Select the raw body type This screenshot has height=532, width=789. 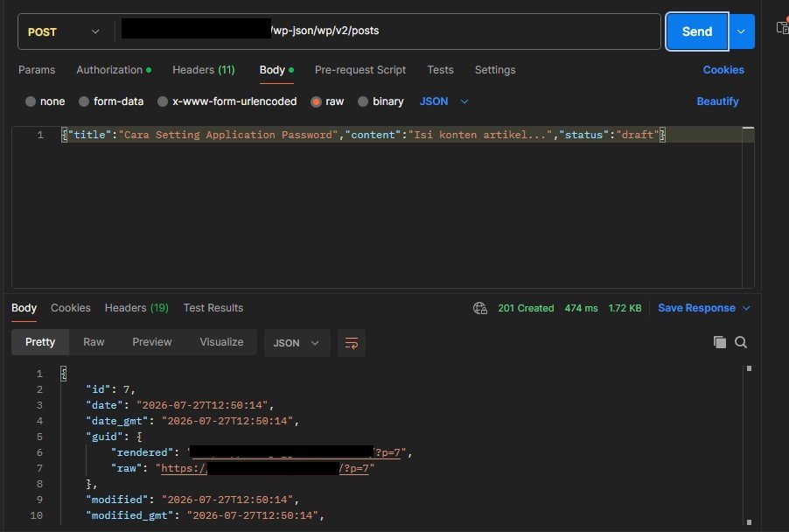coord(327,101)
